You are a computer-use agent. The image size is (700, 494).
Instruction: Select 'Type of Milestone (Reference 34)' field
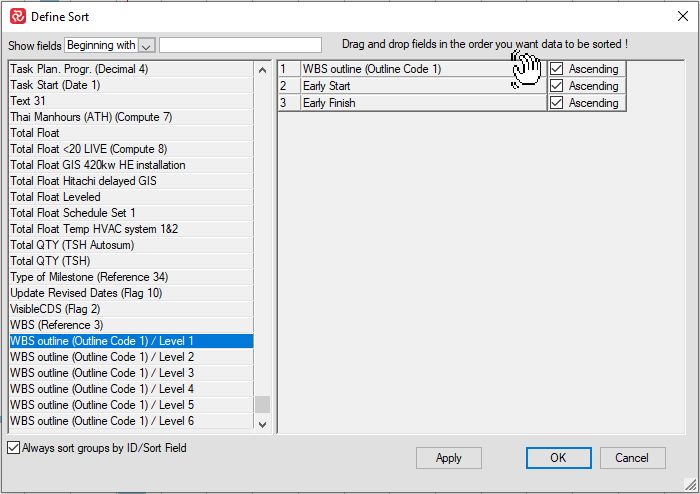click(89, 277)
